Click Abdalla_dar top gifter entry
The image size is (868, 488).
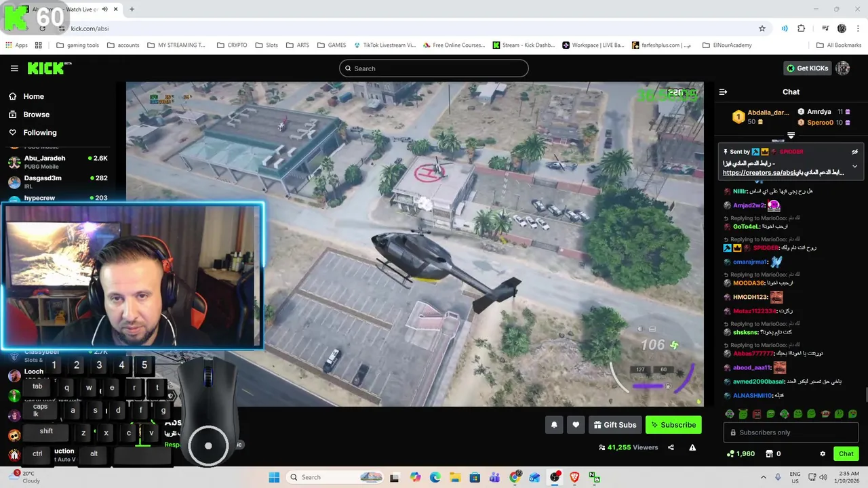[762, 117]
